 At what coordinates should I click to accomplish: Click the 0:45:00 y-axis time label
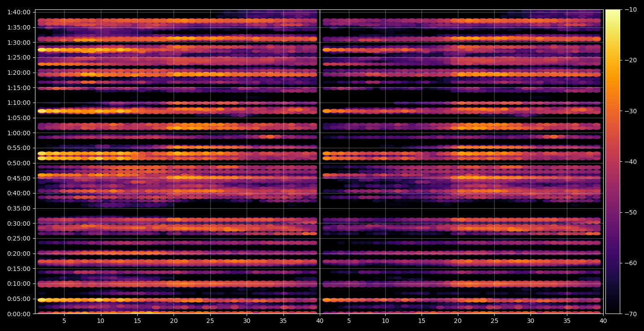tap(19, 178)
